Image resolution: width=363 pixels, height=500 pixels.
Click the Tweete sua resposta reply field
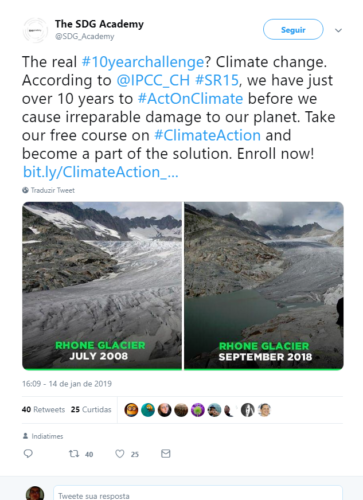[x=198, y=495]
